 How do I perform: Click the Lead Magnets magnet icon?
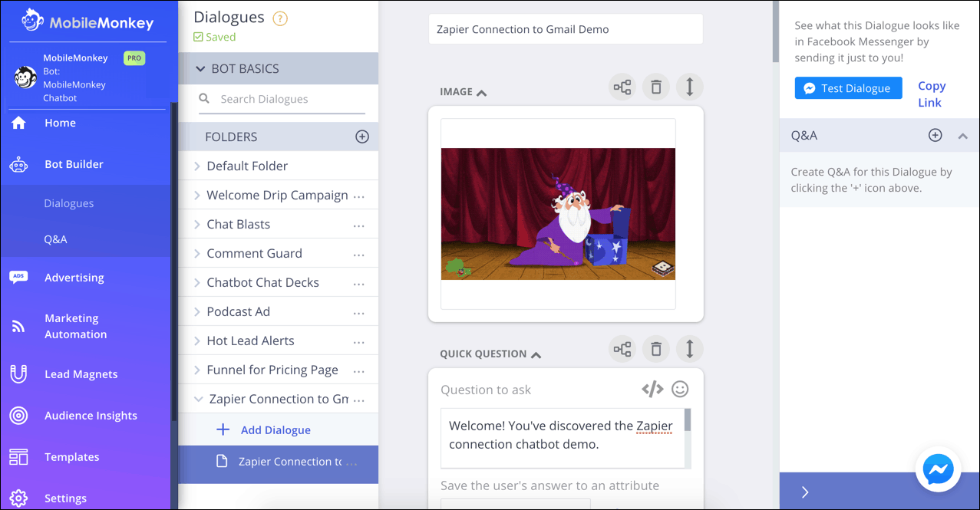point(18,374)
